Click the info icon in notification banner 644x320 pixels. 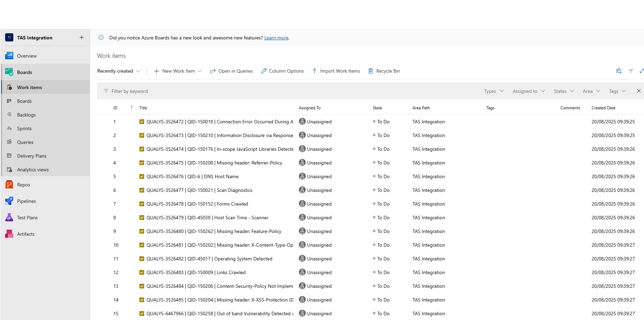click(101, 37)
